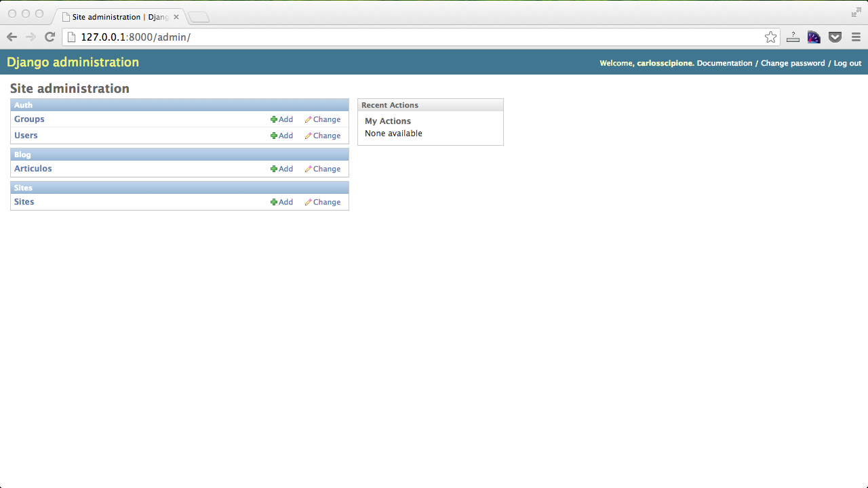The image size is (868, 488).
Task: Click the Change link in the Sites row
Action: (327, 202)
